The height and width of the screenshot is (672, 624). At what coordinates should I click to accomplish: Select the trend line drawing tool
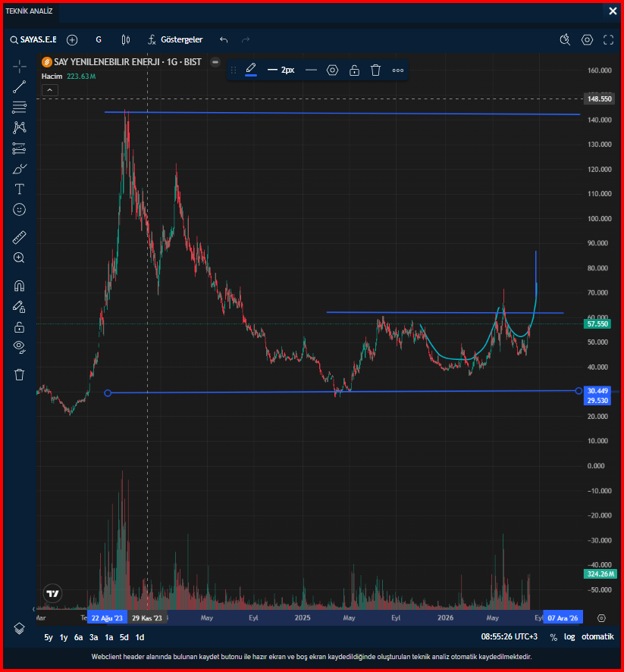(x=19, y=87)
